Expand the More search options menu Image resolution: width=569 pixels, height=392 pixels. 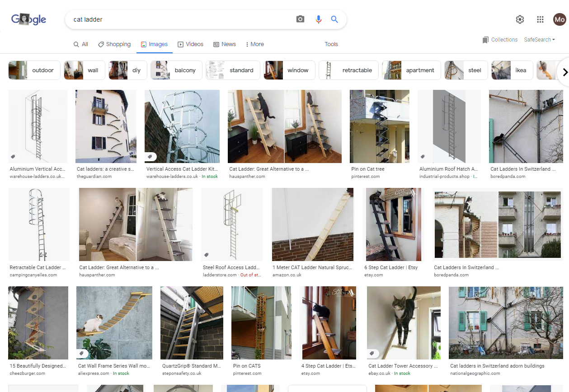point(254,44)
